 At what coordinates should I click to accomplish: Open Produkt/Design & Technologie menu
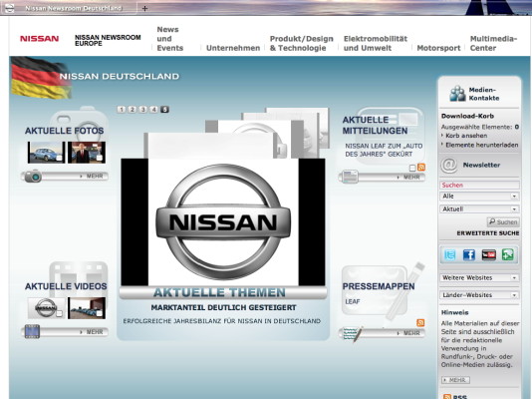click(x=302, y=44)
